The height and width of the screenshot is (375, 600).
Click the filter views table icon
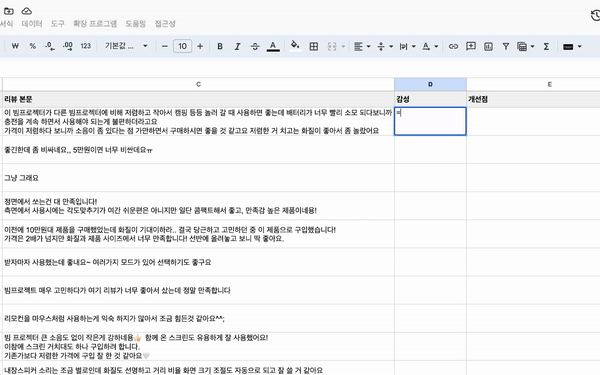pos(522,46)
